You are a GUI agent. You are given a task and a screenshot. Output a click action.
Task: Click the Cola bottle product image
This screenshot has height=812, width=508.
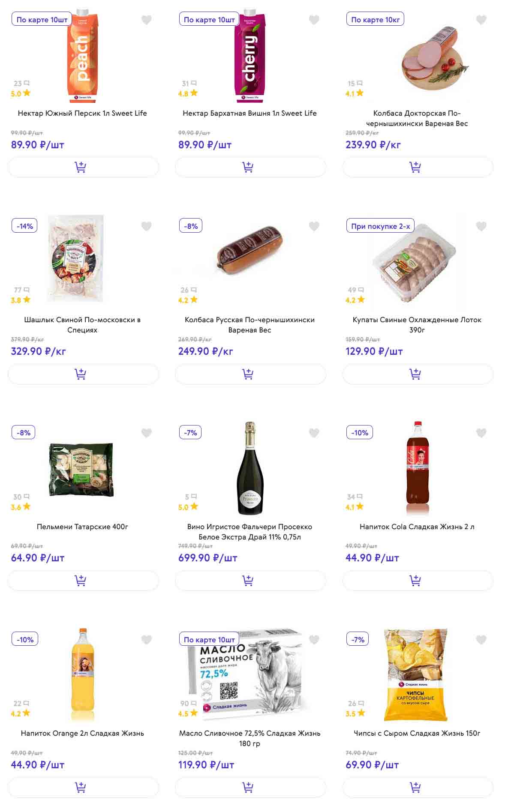[x=417, y=469]
